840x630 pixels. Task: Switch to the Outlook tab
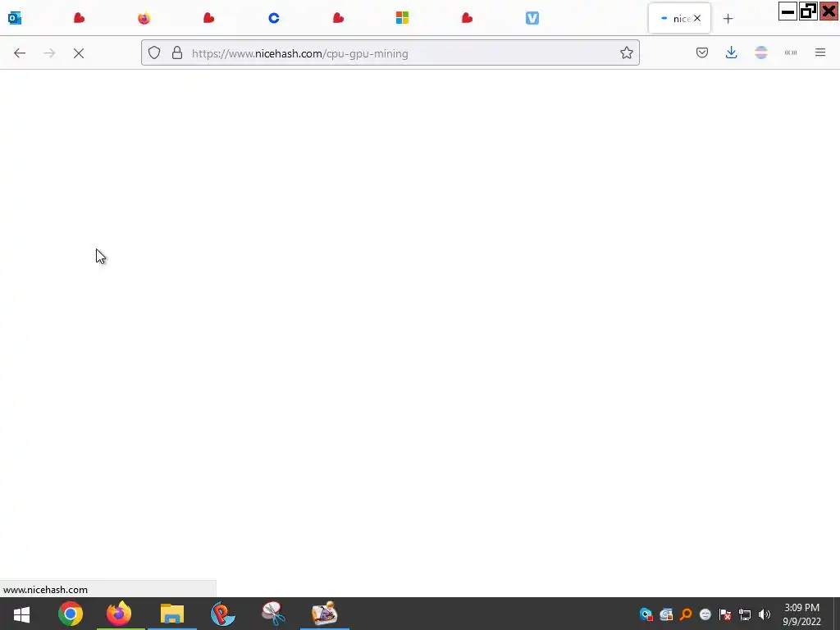tap(15, 18)
